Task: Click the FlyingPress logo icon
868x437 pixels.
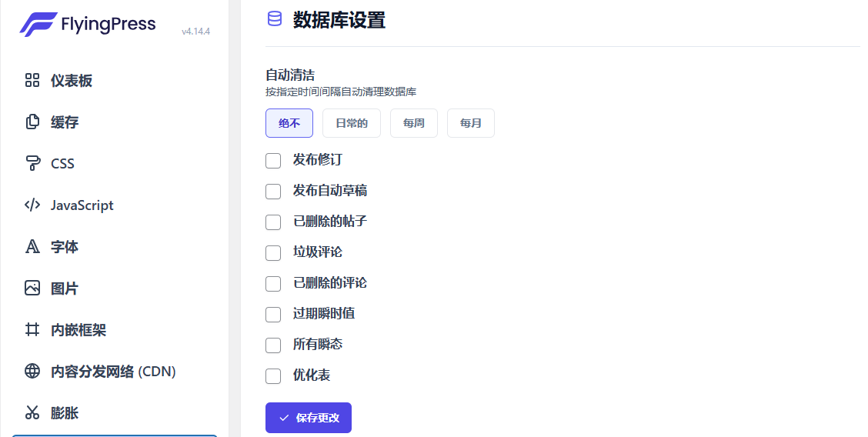Action: point(37,25)
